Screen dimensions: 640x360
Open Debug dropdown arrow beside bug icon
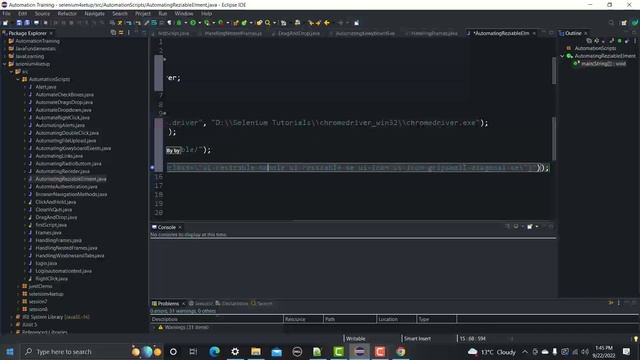[185, 23]
